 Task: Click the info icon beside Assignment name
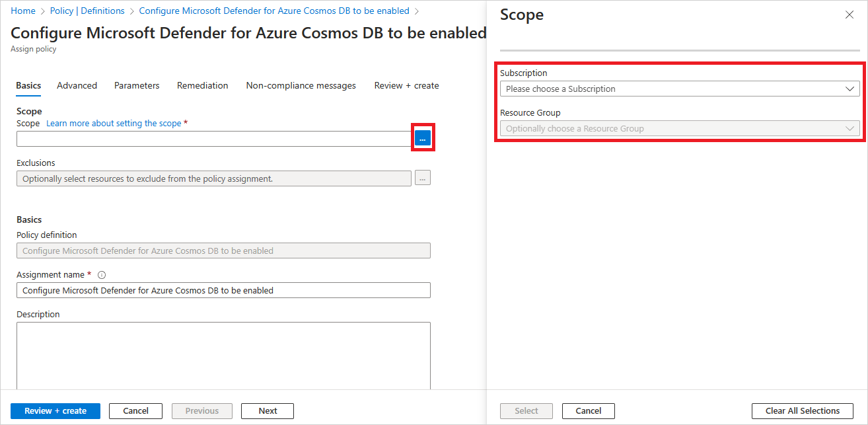(102, 274)
